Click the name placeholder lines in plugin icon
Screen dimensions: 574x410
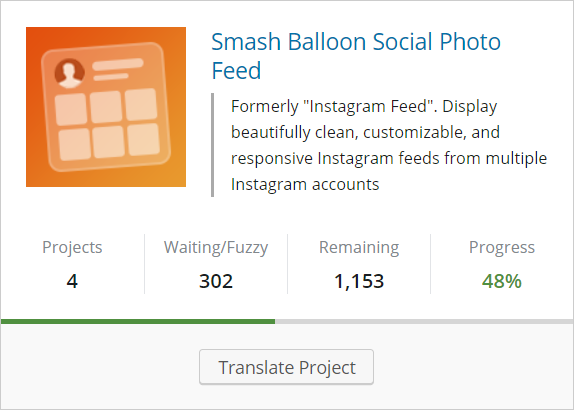coord(117,69)
